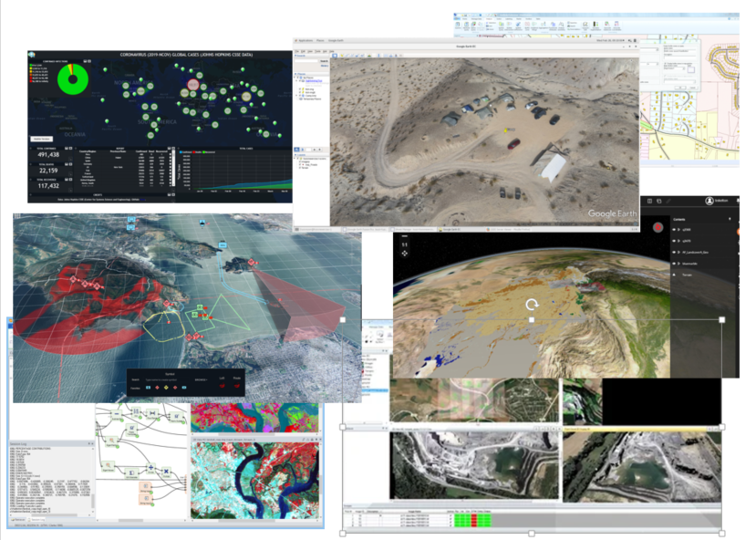Select the Ruler tool in Google Earth toolbar
The height and width of the screenshot is (540, 756).
click(378, 56)
